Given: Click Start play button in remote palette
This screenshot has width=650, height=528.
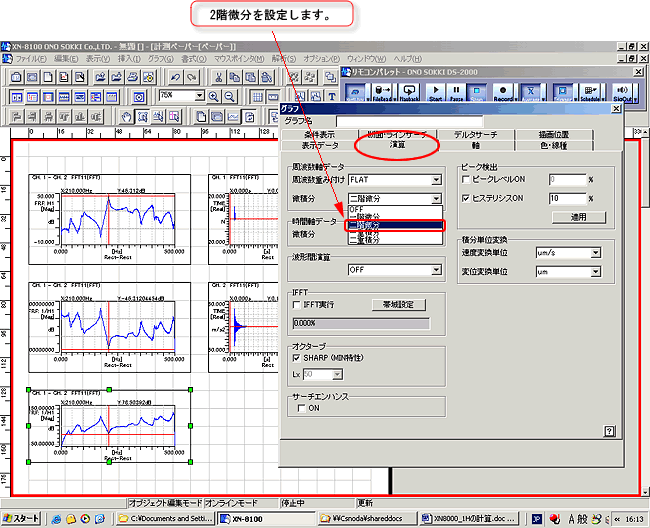Looking at the screenshot, I should tap(435, 93).
